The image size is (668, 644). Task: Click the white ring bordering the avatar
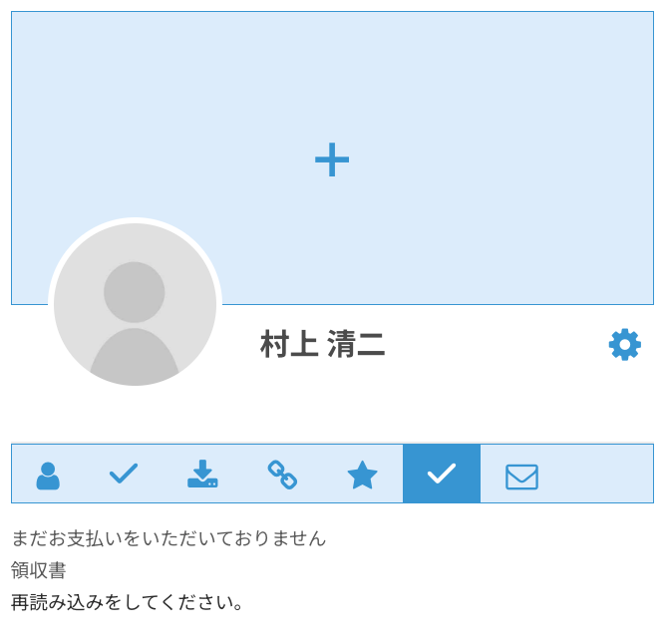pyautogui.click(x=135, y=220)
